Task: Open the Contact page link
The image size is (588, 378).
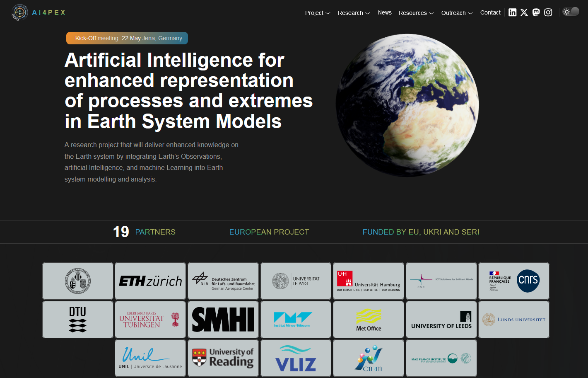Action: point(490,12)
